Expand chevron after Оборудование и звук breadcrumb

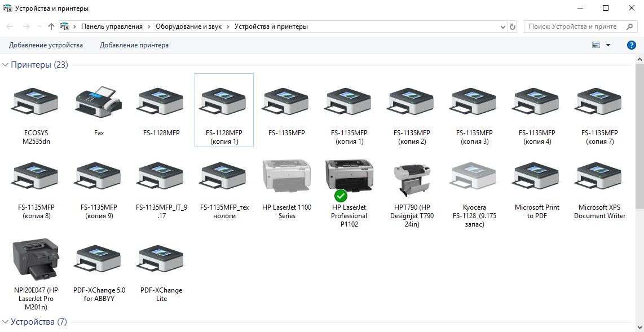tap(228, 26)
